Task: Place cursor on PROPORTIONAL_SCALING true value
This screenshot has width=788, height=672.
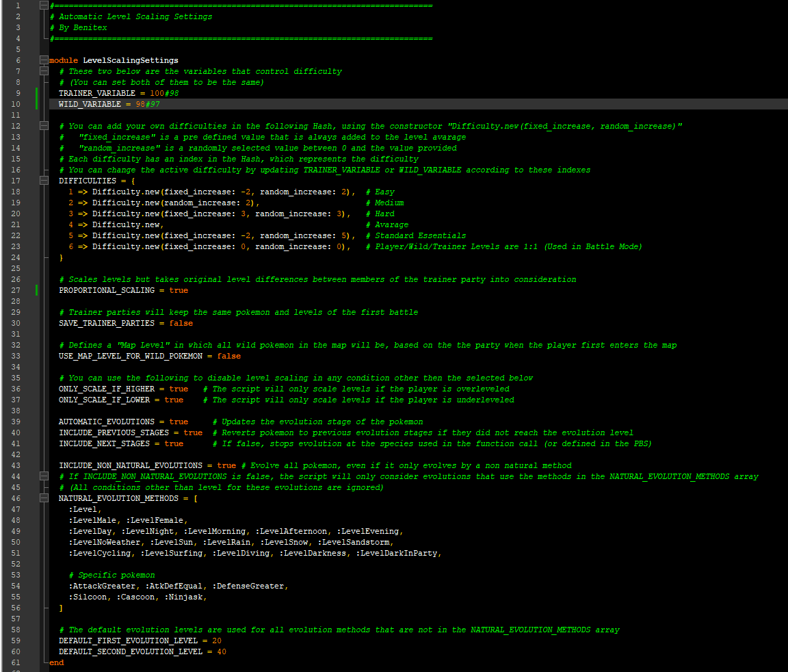Action: point(179,290)
